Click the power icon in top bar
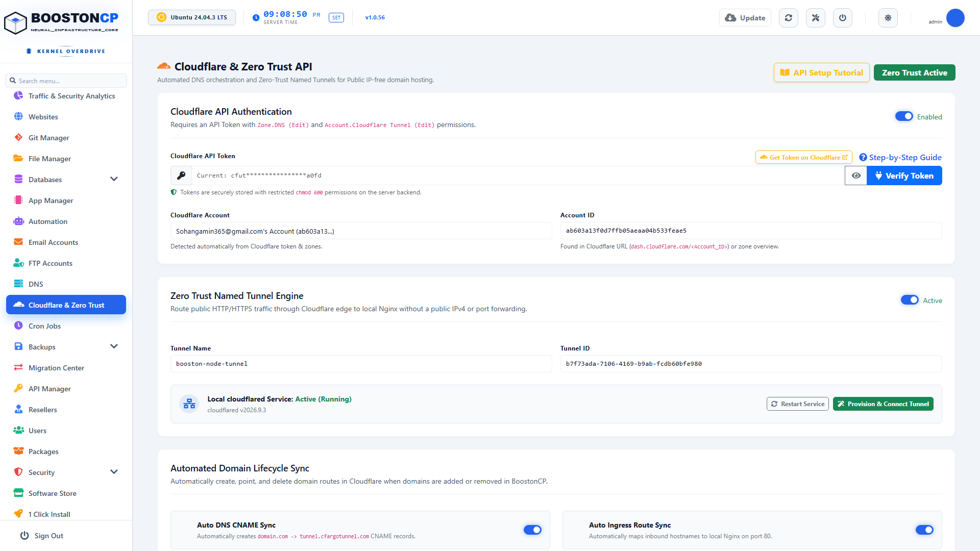The width and height of the screenshot is (980, 551). [843, 18]
